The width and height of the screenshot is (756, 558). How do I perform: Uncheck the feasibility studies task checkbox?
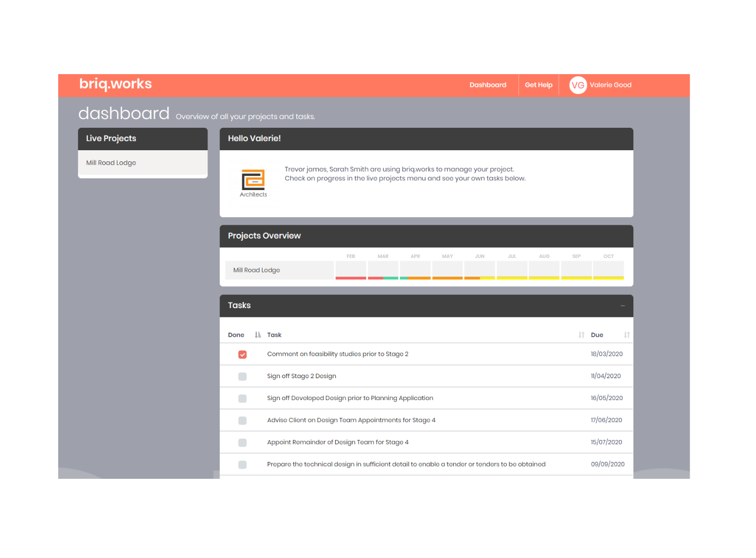pos(243,354)
